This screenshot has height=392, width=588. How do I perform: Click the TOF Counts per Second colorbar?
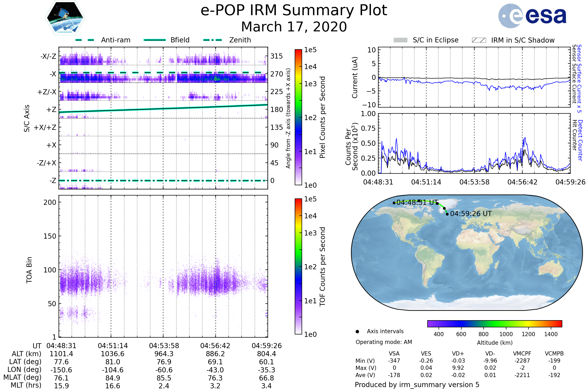[298, 266]
